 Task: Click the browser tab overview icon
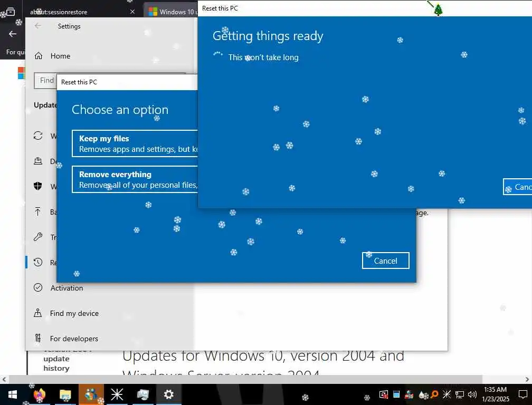[11, 12]
